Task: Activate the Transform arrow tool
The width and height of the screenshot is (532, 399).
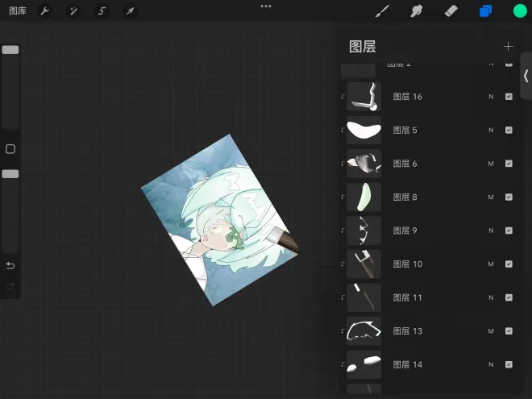Action: (x=129, y=11)
